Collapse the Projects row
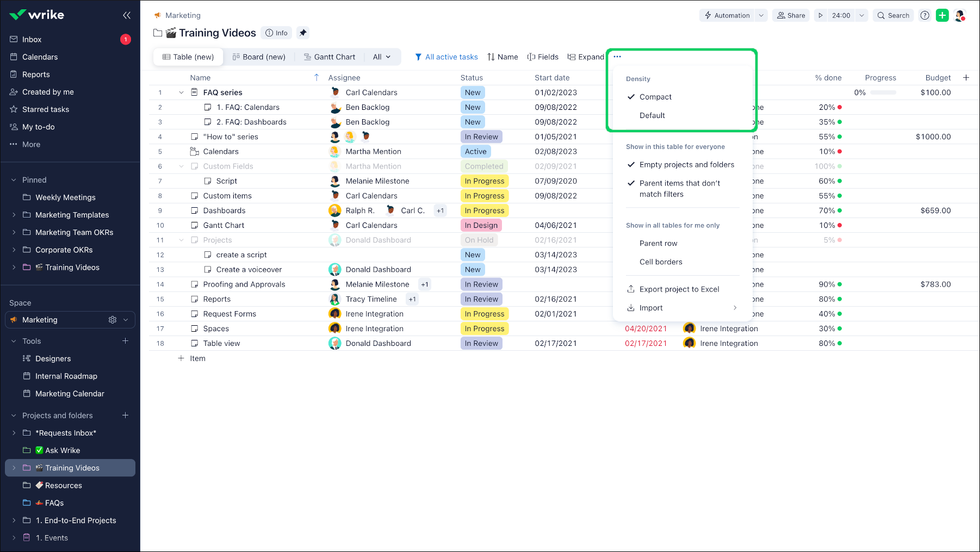980x552 pixels. pos(181,240)
